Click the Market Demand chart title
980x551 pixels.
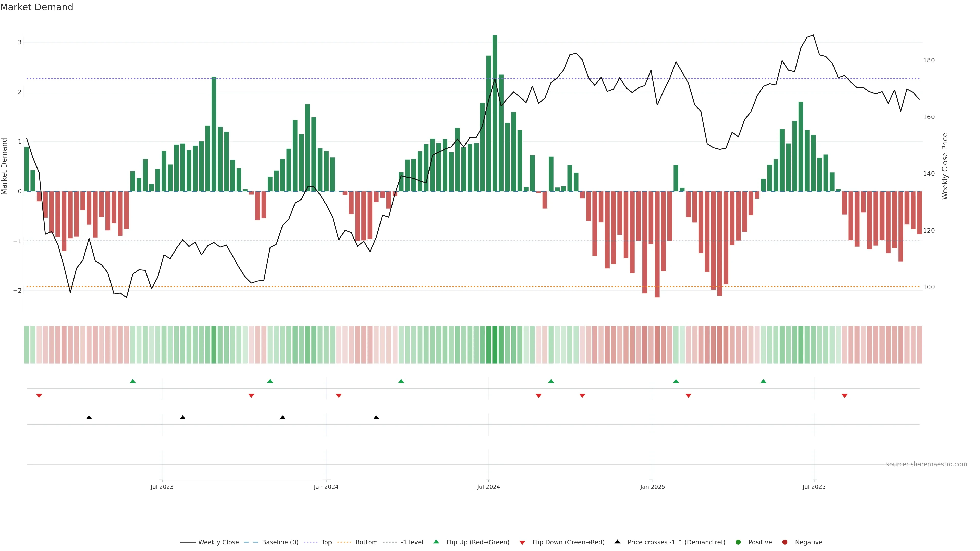point(36,7)
